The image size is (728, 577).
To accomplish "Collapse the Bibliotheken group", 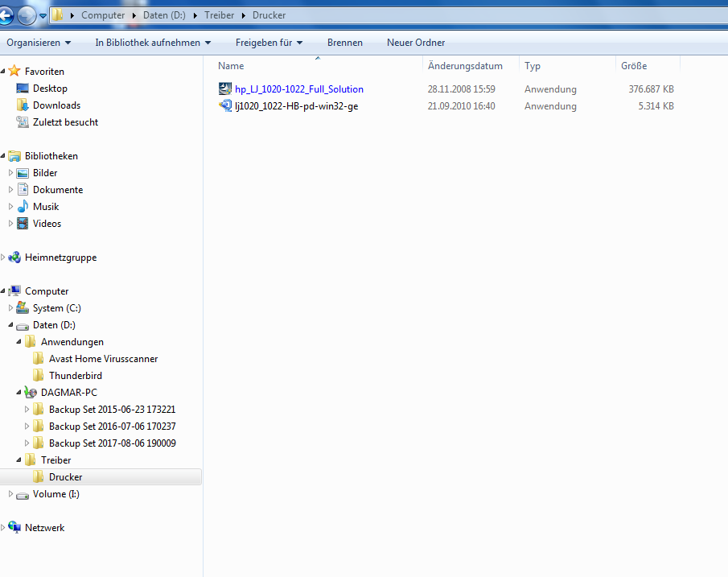I will point(2,155).
